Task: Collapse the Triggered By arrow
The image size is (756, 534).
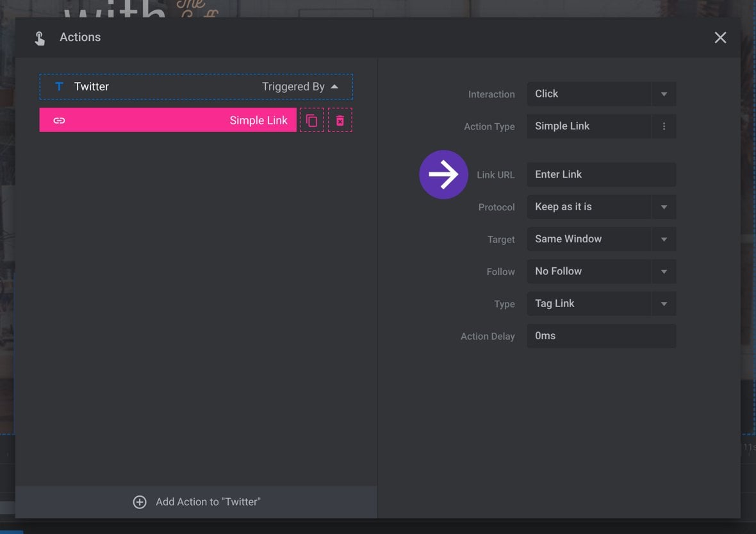Action: click(x=334, y=87)
